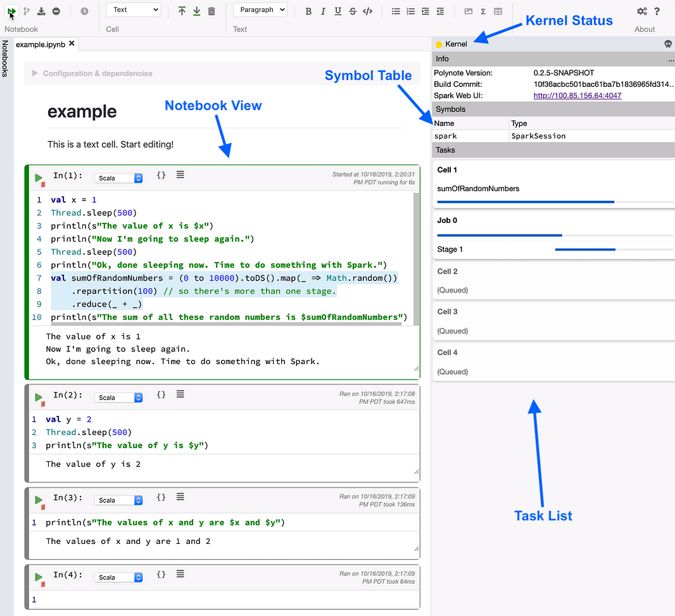Screen dimensions: 675x616
Task: Click the queued Cell 3 task
Action: tap(553, 321)
